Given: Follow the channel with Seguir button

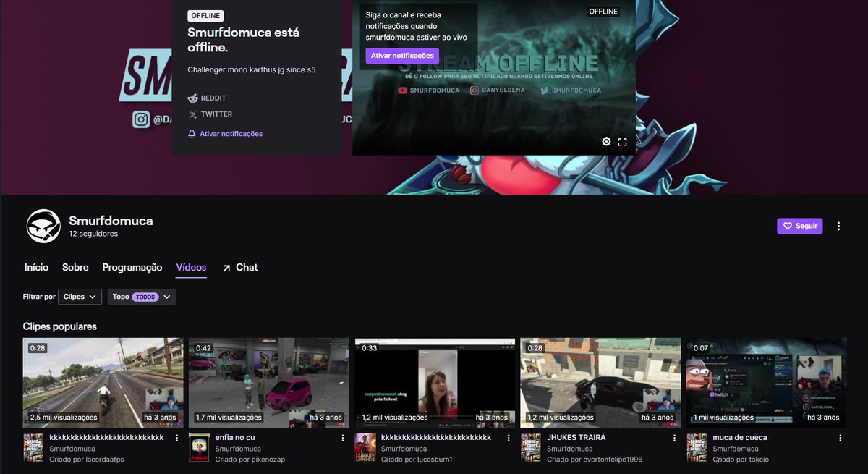Looking at the screenshot, I should 800,226.
